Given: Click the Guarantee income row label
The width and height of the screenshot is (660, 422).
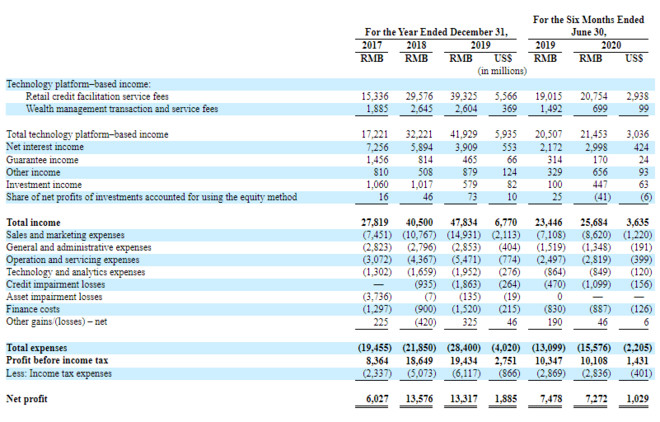Looking at the screenshot, I should click(42, 159).
